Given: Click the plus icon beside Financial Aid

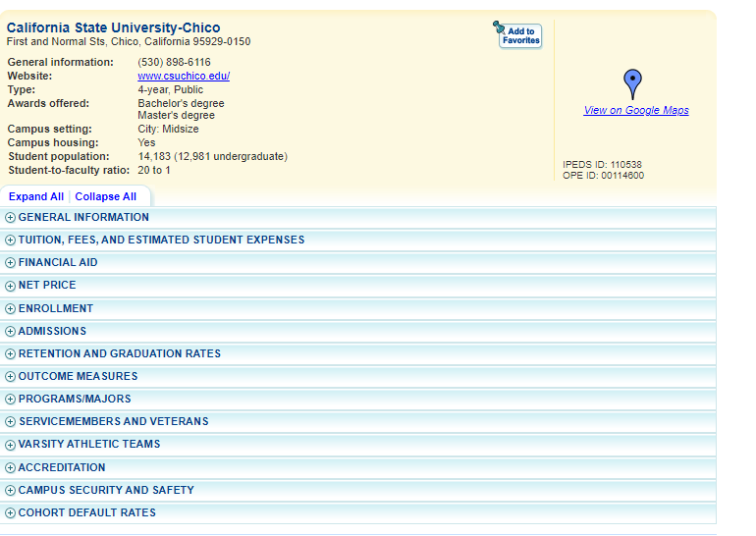Looking at the screenshot, I should tap(10, 263).
